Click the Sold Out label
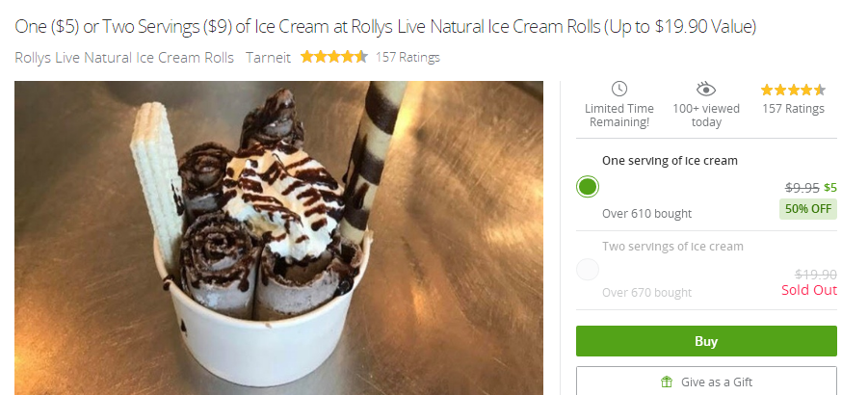 (x=809, y=290)
